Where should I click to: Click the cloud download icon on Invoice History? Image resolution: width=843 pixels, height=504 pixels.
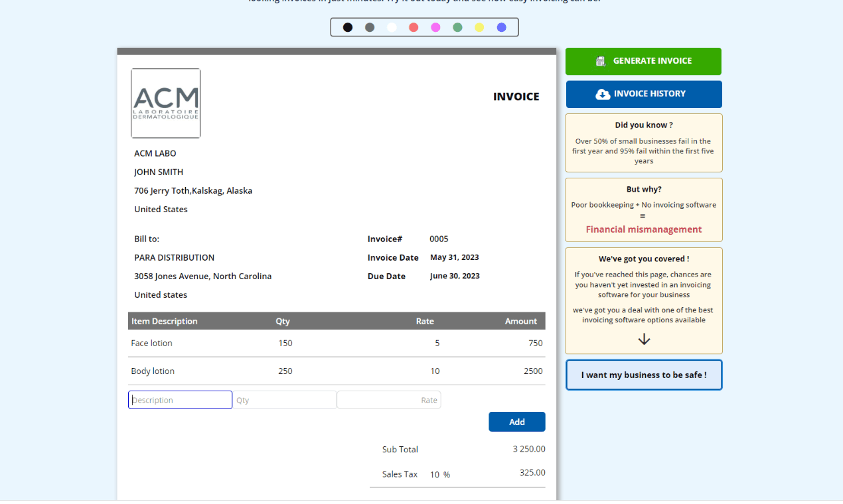tap(603, 94)
